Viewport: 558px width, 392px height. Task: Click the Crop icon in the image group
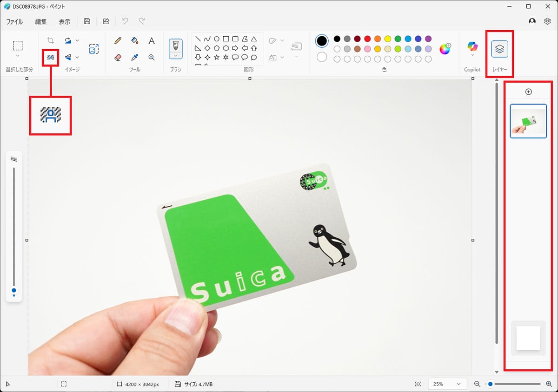point(51,40)
